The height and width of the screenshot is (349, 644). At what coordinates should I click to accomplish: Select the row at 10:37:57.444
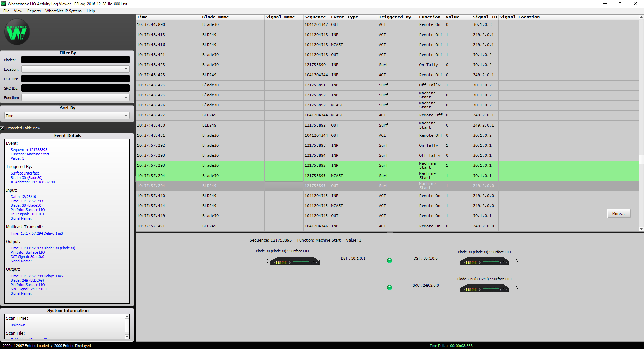[387, 206]
